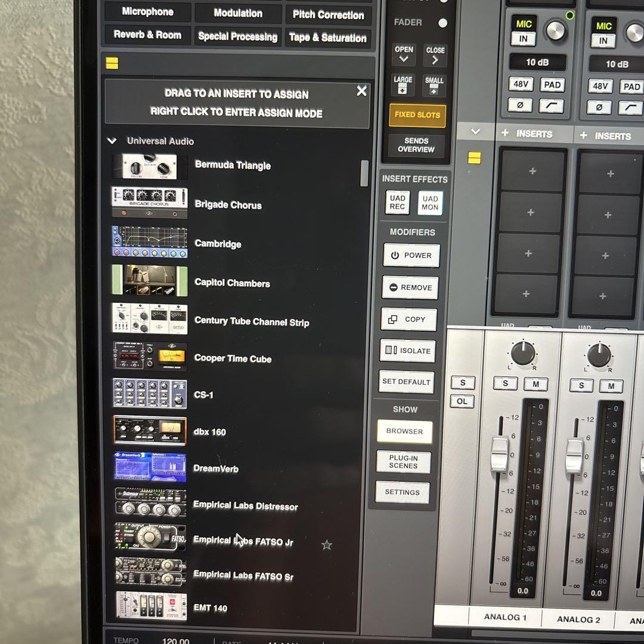Add plugin to third insert slot of channel 2

point(605,256)
